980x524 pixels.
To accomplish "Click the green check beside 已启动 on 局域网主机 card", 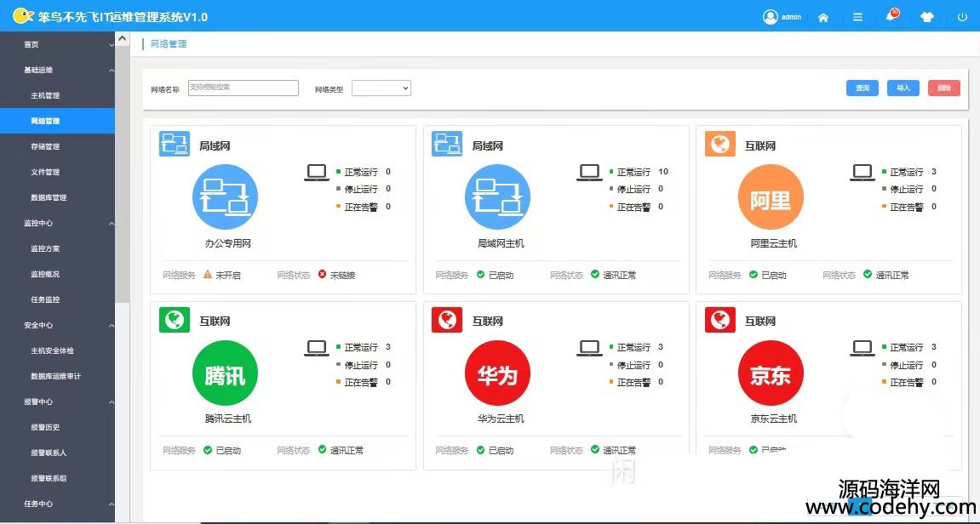I will point(480,274).
